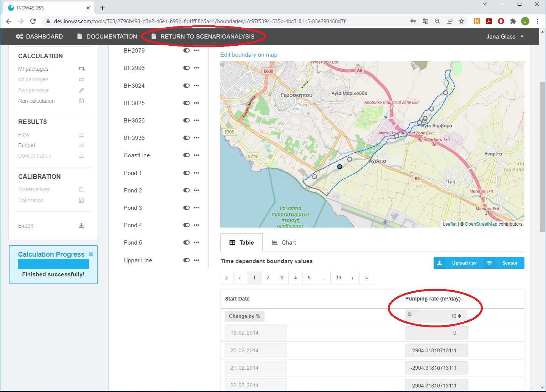546x392 pixels.
Task: Toggle the Pond 3 boundary switch
Action: (x=186, y=208)
